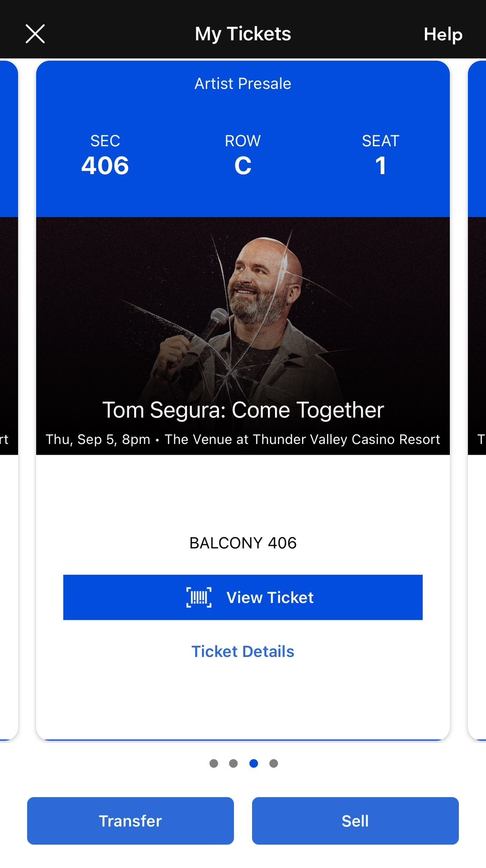Tap the Artist Presale label
Image resolution: width=486 pixels, height=868 pixels.
coord(243,84)
